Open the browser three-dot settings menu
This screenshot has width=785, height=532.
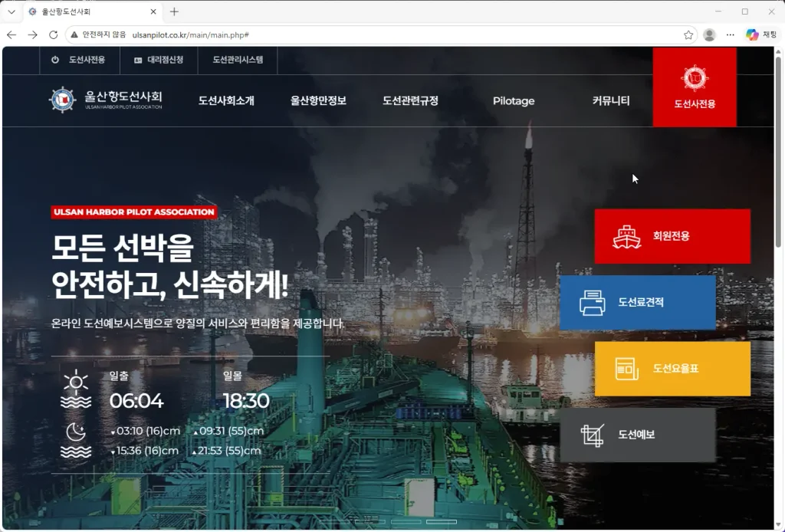point(731,34)
